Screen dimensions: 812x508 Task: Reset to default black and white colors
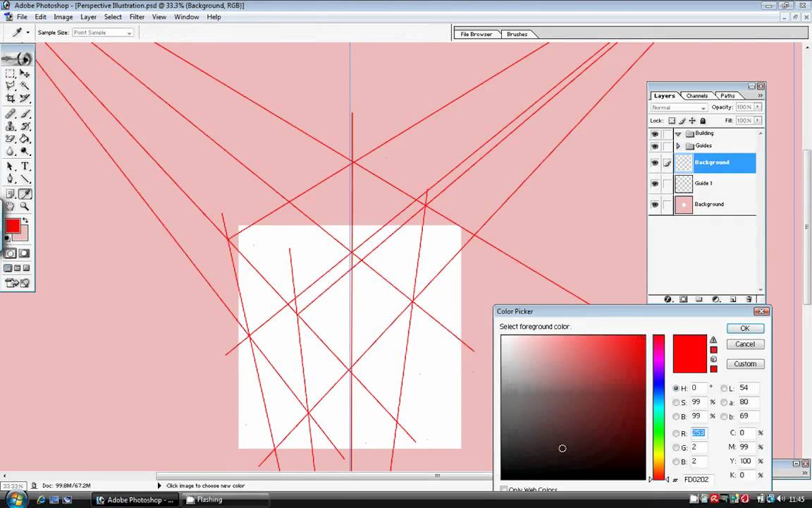7,239
